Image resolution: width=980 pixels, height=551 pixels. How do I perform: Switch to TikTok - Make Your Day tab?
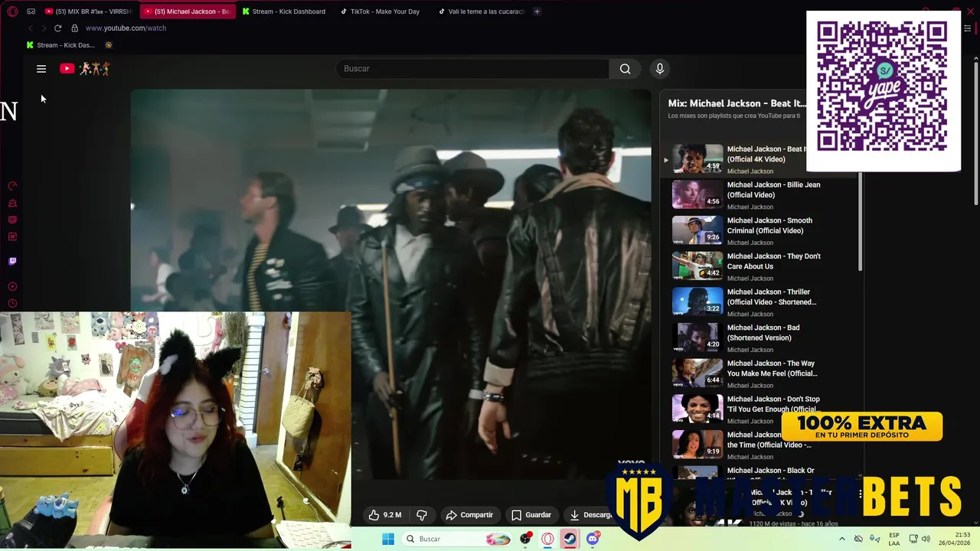381,11
